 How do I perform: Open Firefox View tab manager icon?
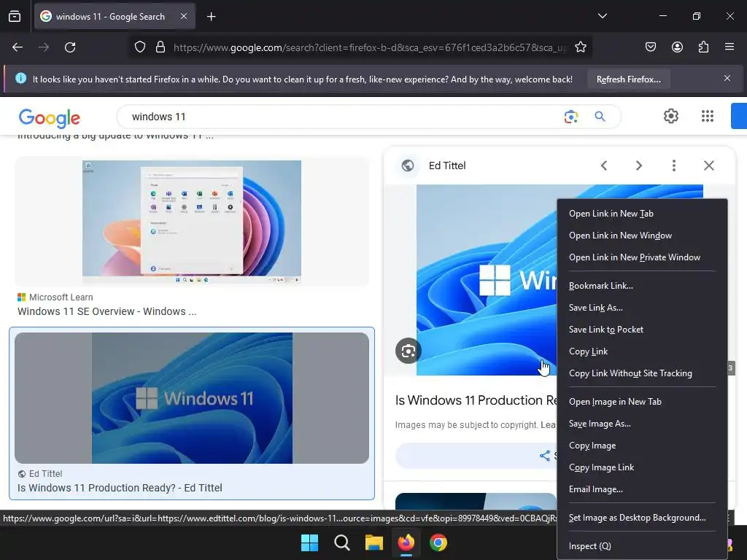pos(15,16)
